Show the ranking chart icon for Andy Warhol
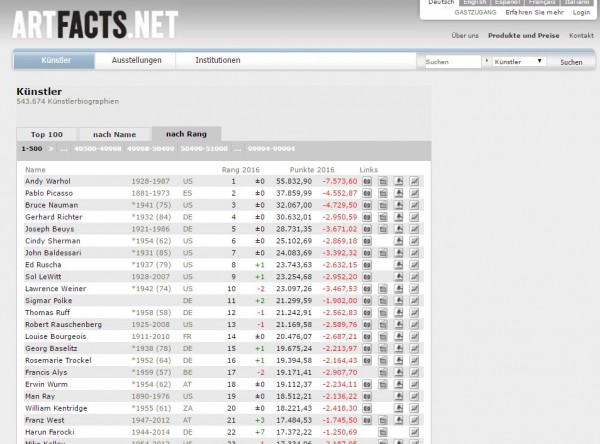The image size is (600, 444). click(x=414, y=181)
